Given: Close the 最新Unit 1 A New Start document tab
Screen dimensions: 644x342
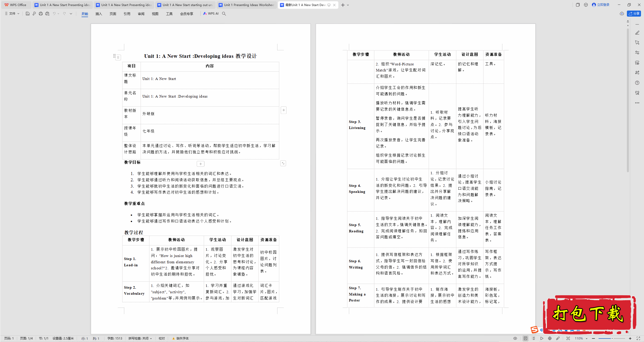Looking at the screenshot, I should (x=334, y=5).
